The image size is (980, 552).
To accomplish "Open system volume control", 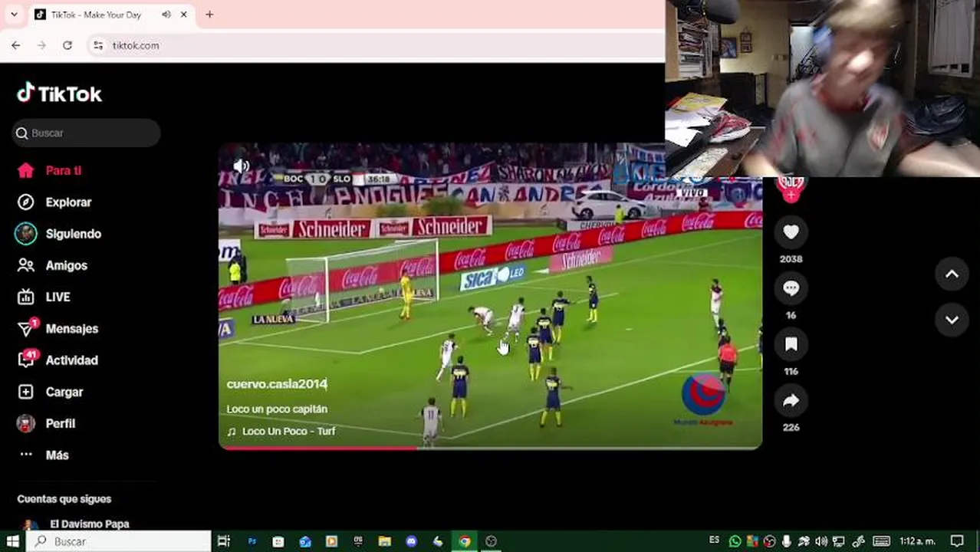I will click(822, 541).
